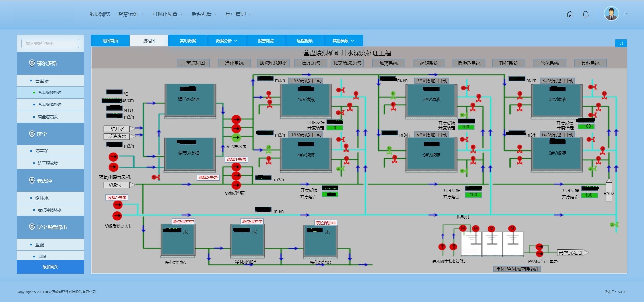Click top red V池进水泵 pump icon
Viewport: 644px width, 302px height.
pyautogui.click(x=236, y=119)
